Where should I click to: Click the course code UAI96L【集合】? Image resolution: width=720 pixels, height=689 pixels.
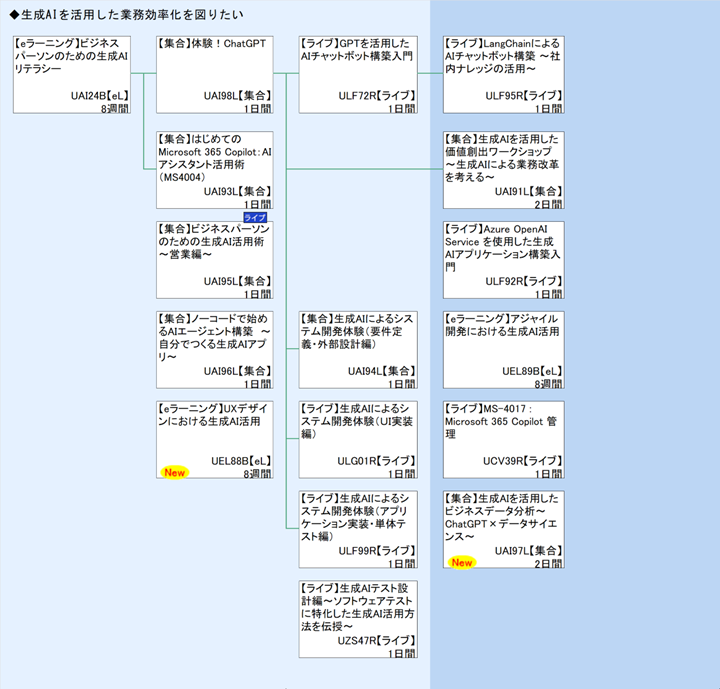(x=238, y=371)
